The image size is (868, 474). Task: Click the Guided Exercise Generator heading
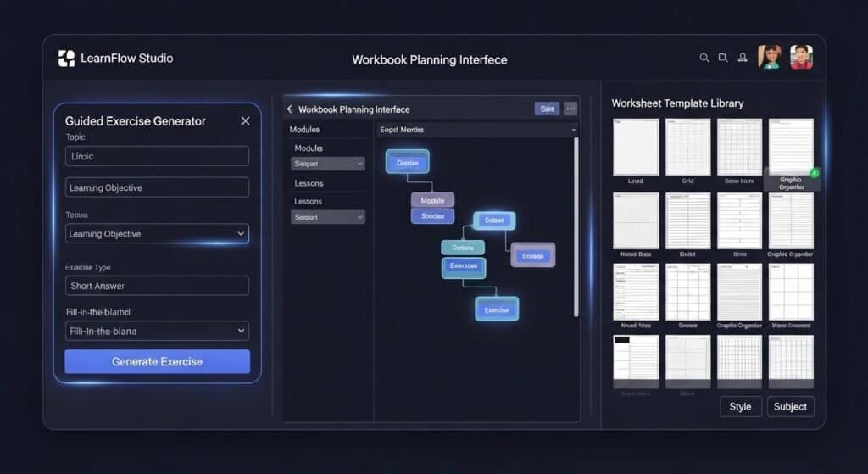point(135,121)
